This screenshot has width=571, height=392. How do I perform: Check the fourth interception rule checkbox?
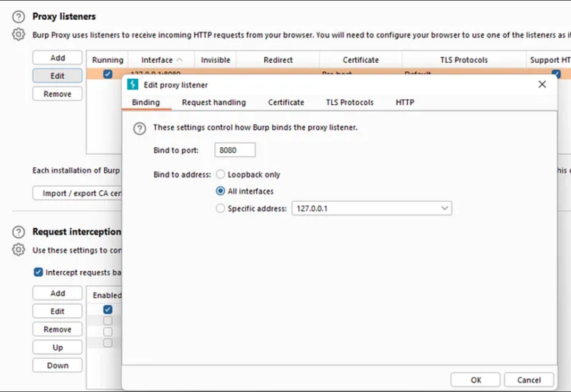pyautogui.click(x=107, y=343)
